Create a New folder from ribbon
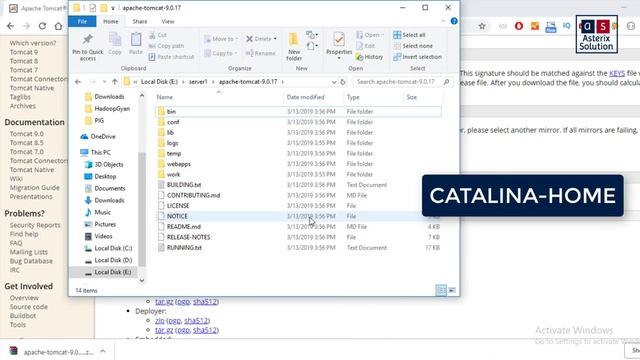 click(294, 47)
